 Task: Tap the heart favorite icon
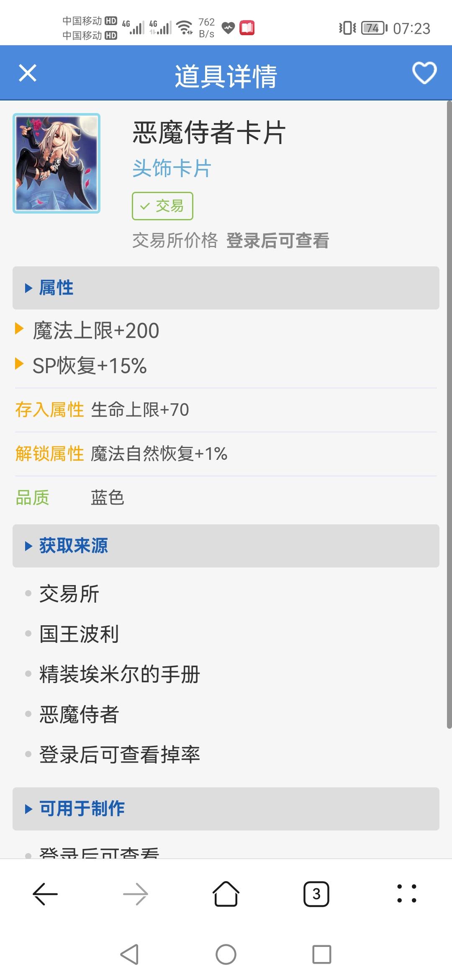pos(424,73)
